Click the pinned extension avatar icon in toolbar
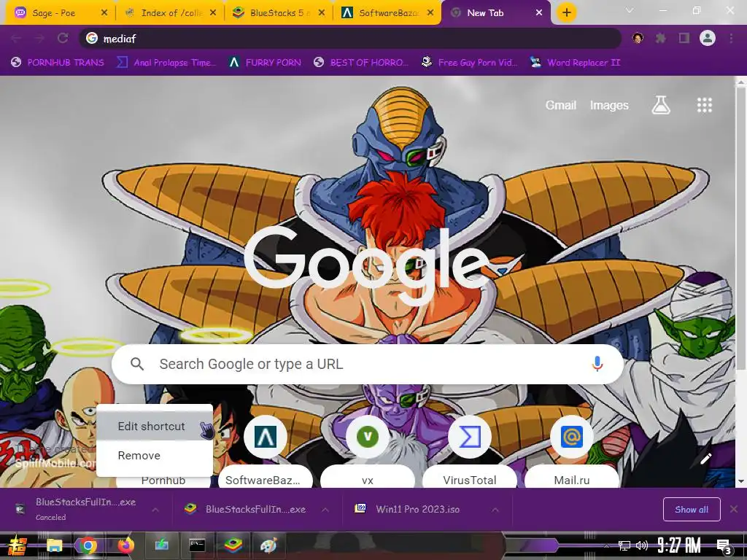747x560 pixels. (x=638, y=38)
